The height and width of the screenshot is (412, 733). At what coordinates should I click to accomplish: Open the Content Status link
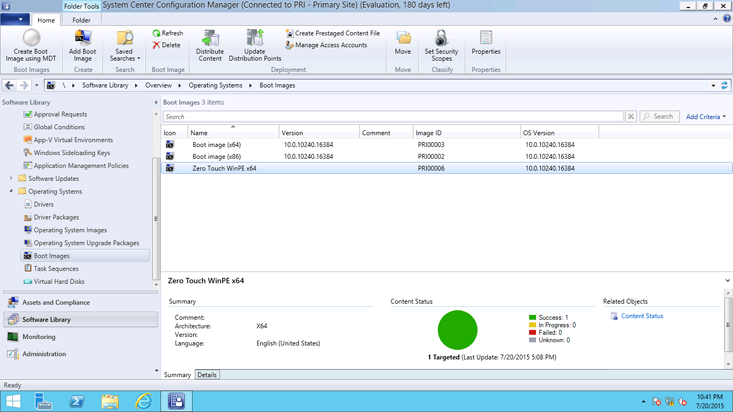641,316
